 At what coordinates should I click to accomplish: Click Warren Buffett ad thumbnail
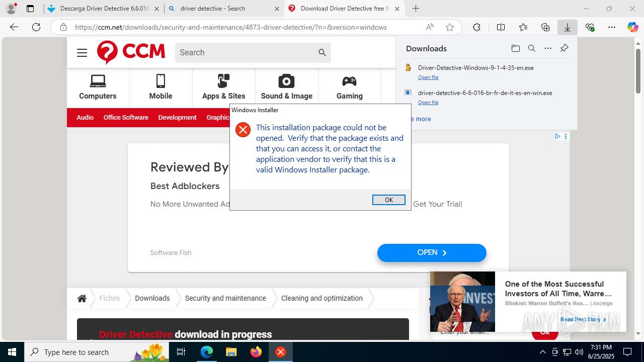pyautogui.click(x=462, y=302)
